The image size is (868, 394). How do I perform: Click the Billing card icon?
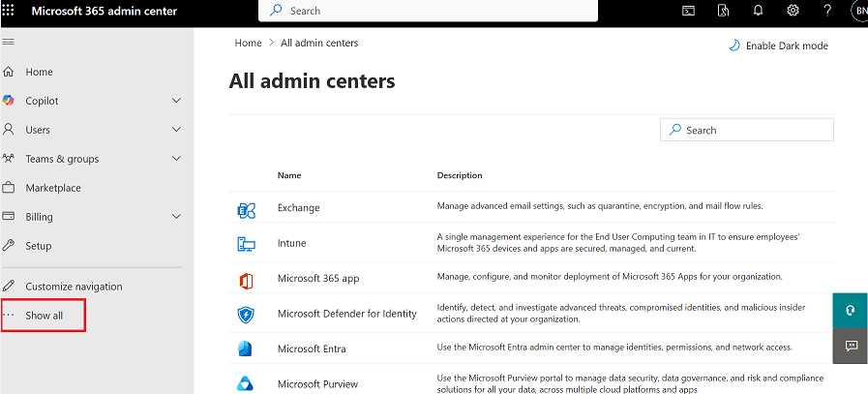pyautogui.click(x=9, y=217)
